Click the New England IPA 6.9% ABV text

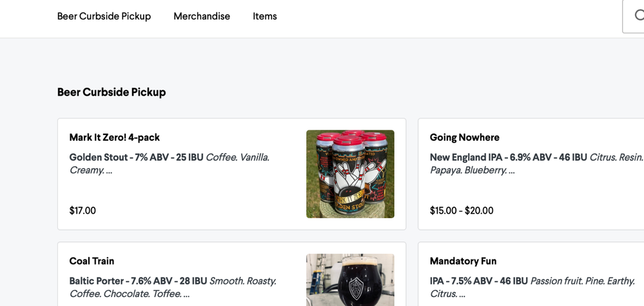point(508,158)
